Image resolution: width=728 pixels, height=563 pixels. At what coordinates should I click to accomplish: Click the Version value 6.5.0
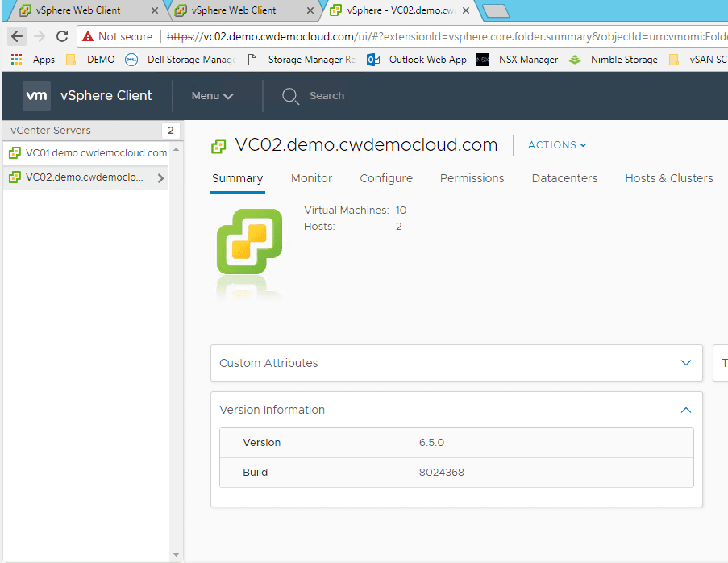coord(431,443)
